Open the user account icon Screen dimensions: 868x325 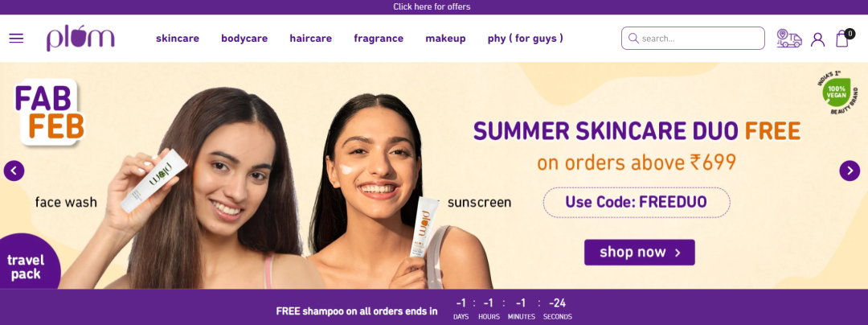817,39
